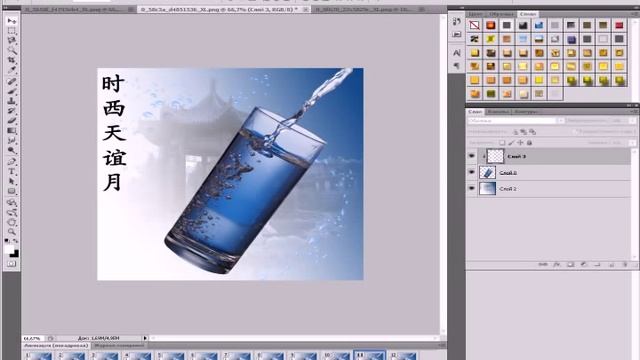The image size is (640, 360).
Task: Hide the Слой 3 layer
Action: (x=472, y=156)
